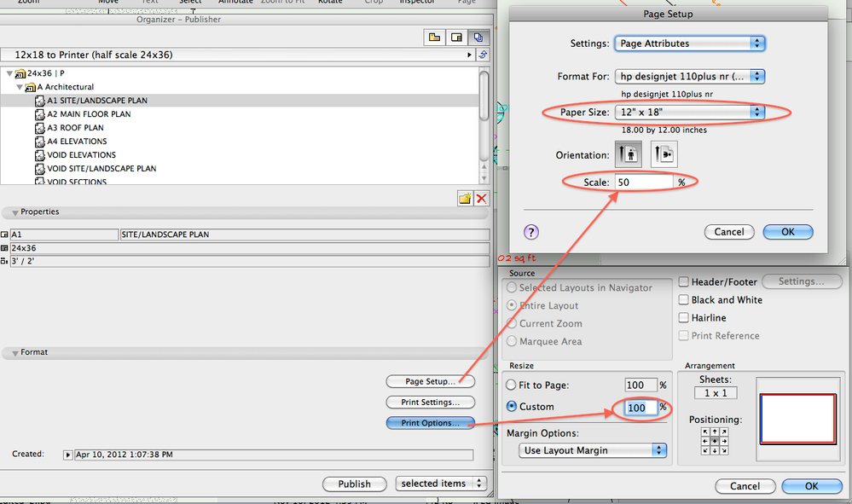The height and width of the screenshot is (504, 852).
Task: Activate the third view mode icon in Organizer
Action: tap(479, 37)
